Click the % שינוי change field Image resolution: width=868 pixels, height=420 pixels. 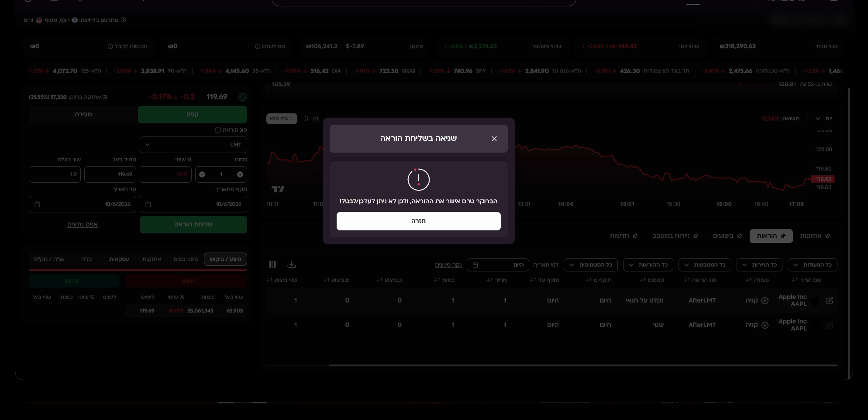pos(165,174)
